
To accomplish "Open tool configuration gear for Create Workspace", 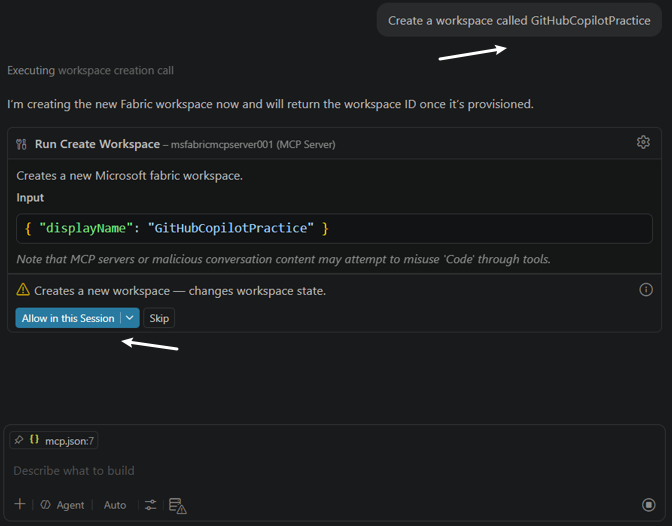I will click(x=643, y=142).
